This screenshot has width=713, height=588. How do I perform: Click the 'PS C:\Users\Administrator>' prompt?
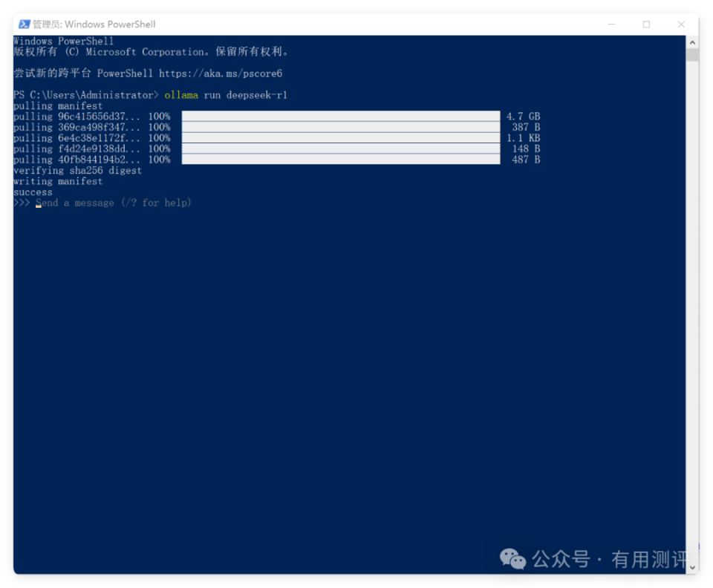coord(86,95)
